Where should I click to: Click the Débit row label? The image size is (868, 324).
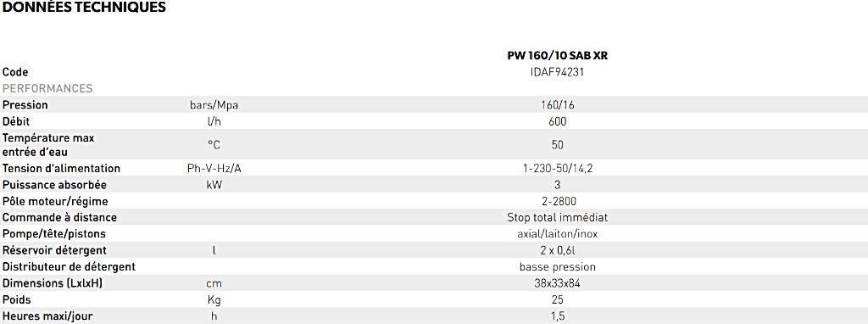(16, 121)
